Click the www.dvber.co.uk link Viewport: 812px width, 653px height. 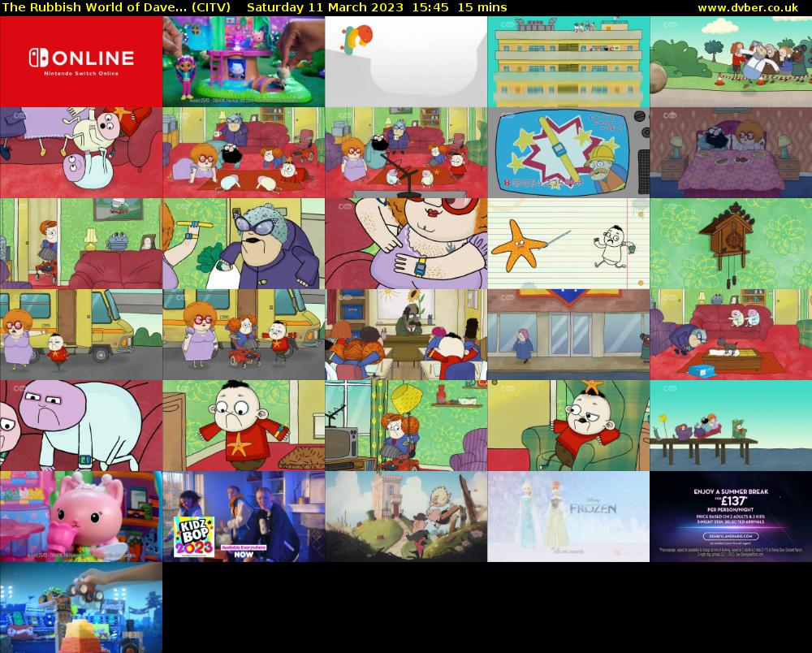[748, 8]
